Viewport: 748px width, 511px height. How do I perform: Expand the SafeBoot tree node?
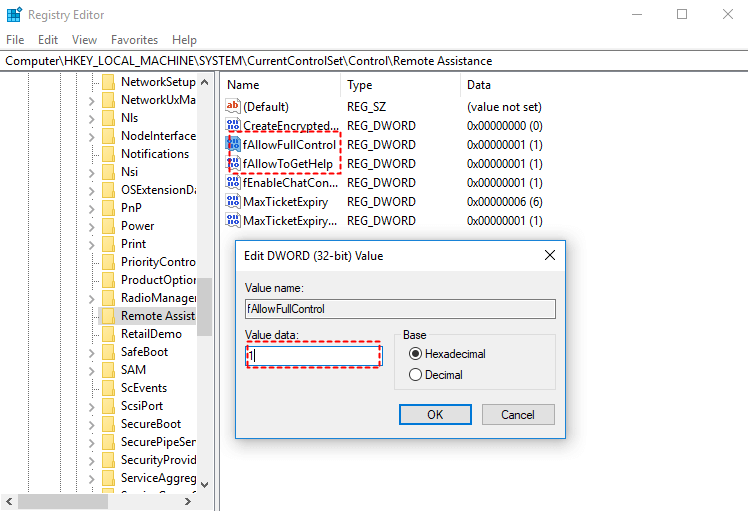pos(92,353)
